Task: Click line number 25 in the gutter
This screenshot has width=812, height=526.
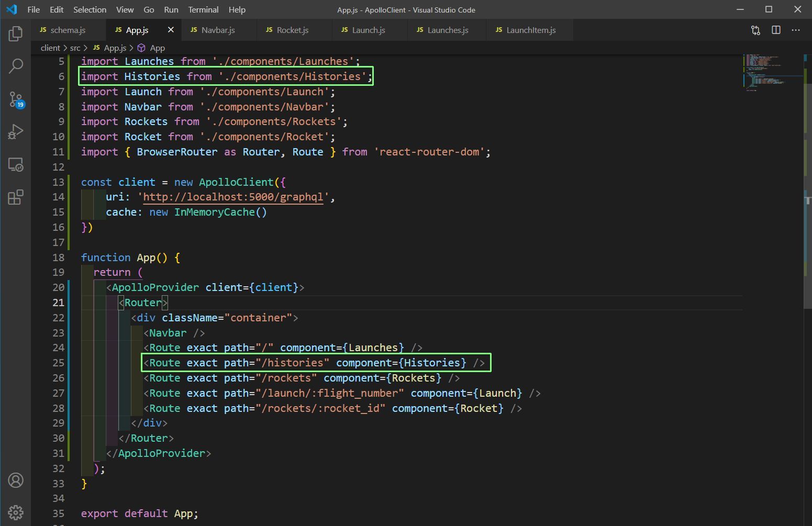Action: [58, 363]
